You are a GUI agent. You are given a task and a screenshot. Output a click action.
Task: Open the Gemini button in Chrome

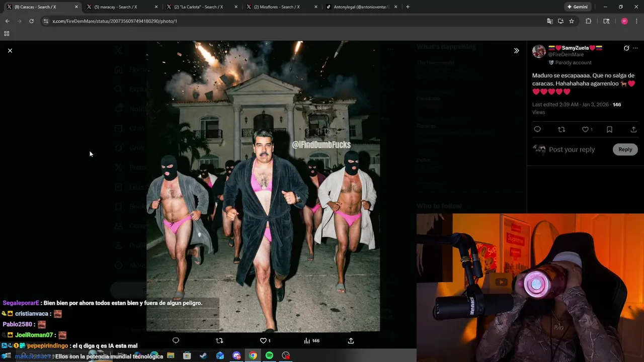(578, 7)
